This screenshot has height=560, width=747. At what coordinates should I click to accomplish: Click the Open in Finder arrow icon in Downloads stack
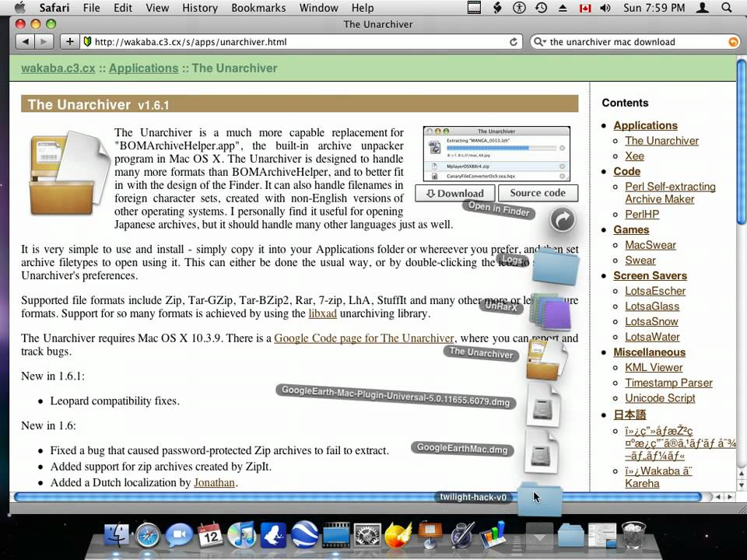click(x=563, y=219)
